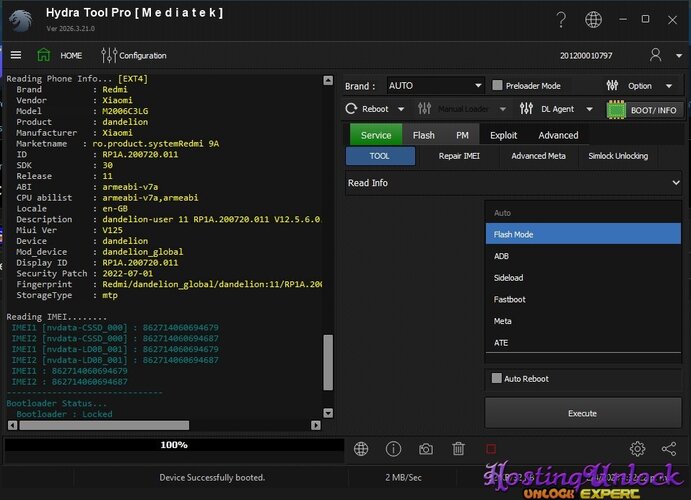Open settings gear icon in bottom toolbar
The image size is (691, 500).
tap(637, 450)
